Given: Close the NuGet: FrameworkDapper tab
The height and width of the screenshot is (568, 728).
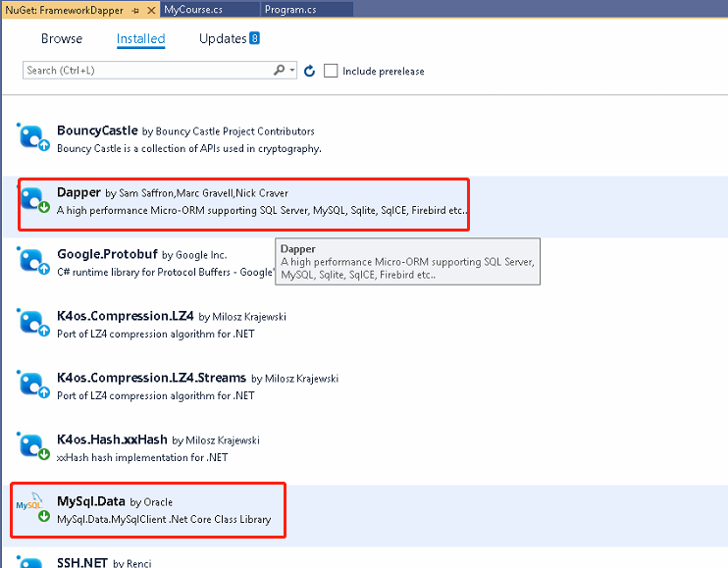Looking at the screenshot, I should pyautogui.click(x=151, y=10).
